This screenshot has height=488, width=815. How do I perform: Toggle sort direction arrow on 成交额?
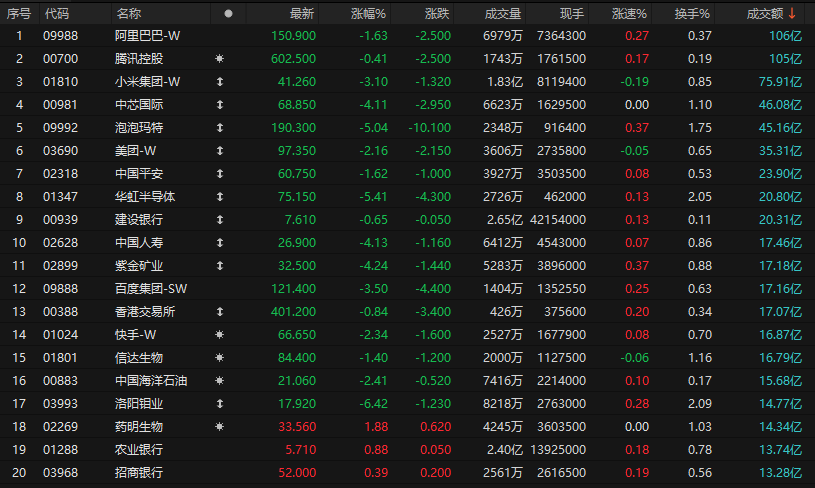point(793,13)
